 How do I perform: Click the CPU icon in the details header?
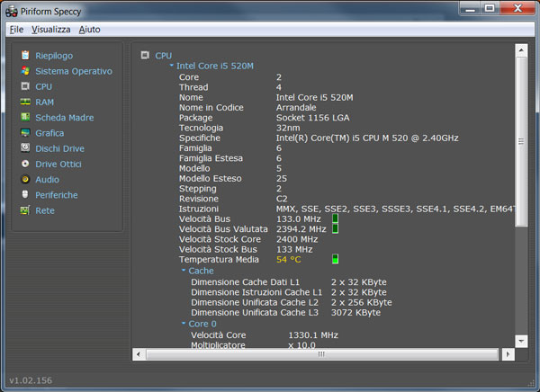145,55
